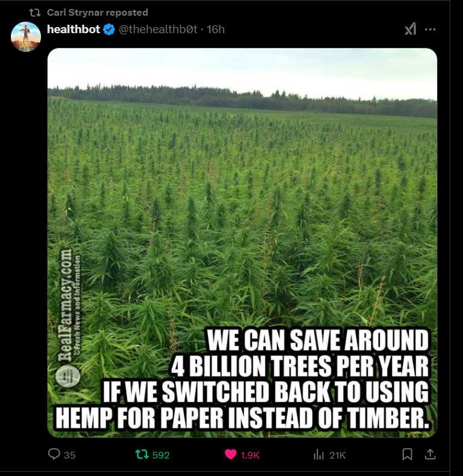Unlike the post via the pink heart
This screenshot has width=463, height=476.
pos(230,454)
